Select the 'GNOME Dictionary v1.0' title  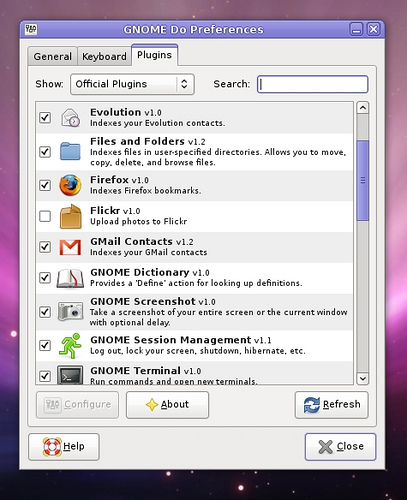click(x=150, y=273)
